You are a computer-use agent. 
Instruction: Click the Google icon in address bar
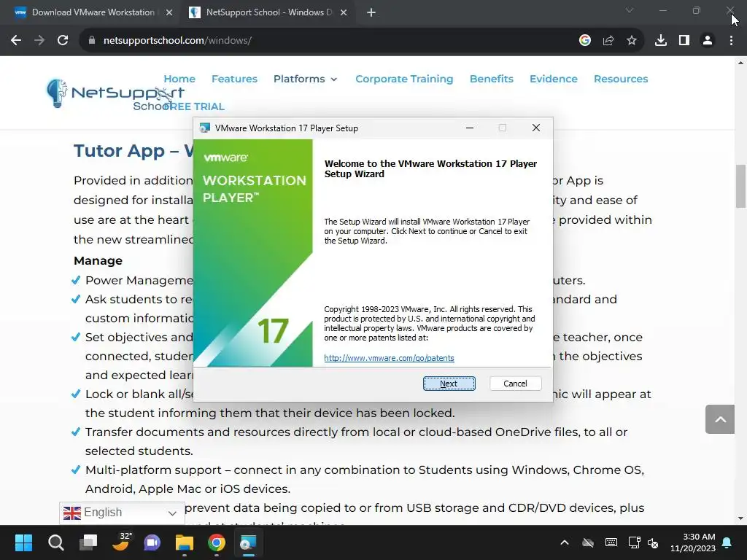(x=585, y=41)
